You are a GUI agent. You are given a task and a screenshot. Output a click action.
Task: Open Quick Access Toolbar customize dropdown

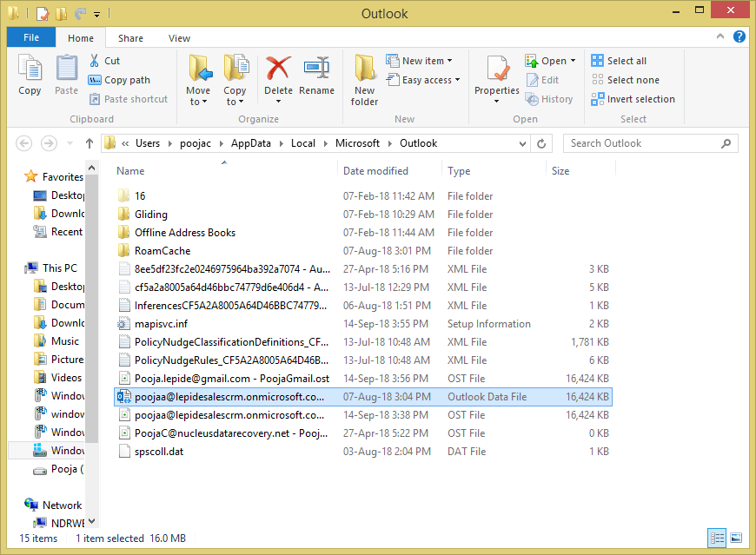pyautogui.click(x=97, y=14)
